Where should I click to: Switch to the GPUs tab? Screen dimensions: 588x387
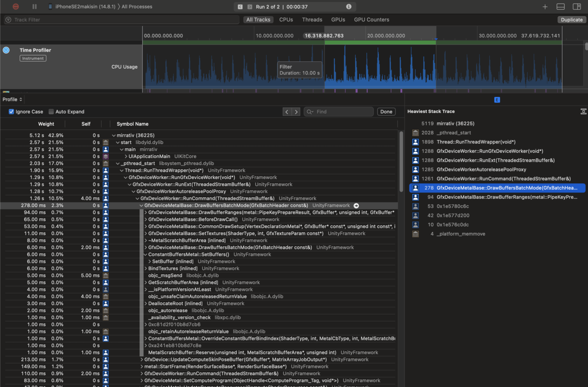click(338, 20)
